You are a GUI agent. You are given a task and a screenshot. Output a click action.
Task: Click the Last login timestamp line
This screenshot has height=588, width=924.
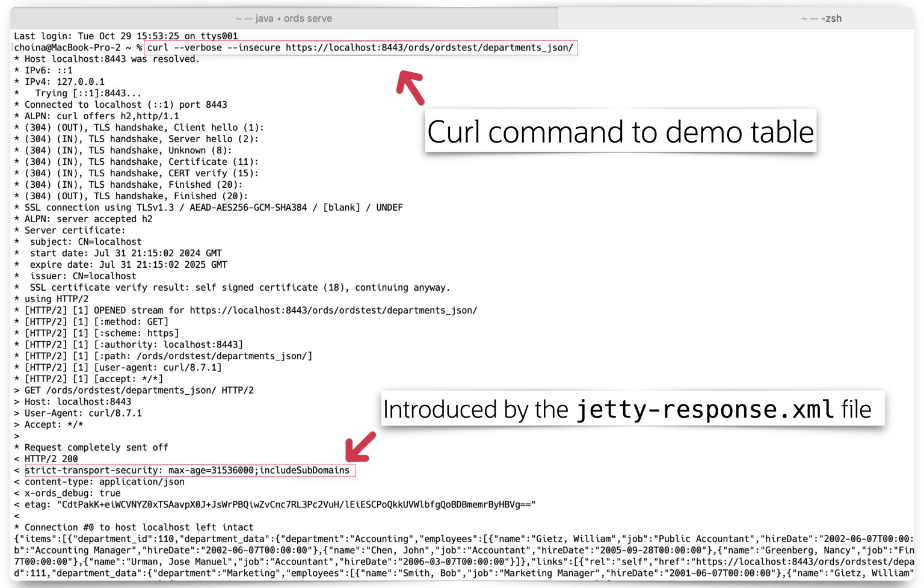pyautogui.click(x=125, y=36)
